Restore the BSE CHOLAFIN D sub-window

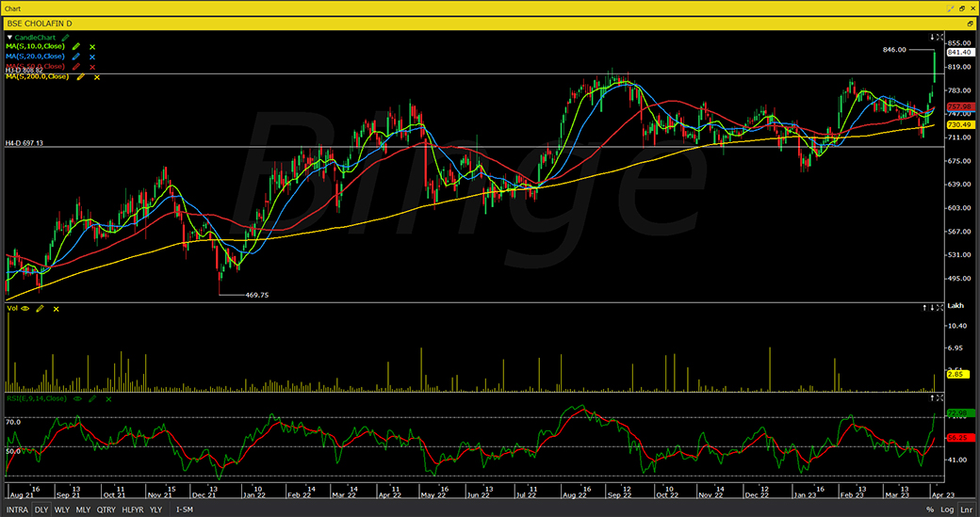tap(971, 24)
